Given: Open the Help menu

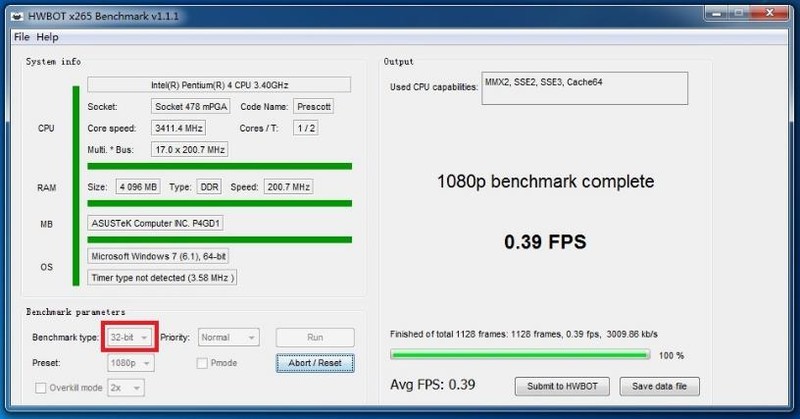Looking at the screenshot, I should (47, 37).
